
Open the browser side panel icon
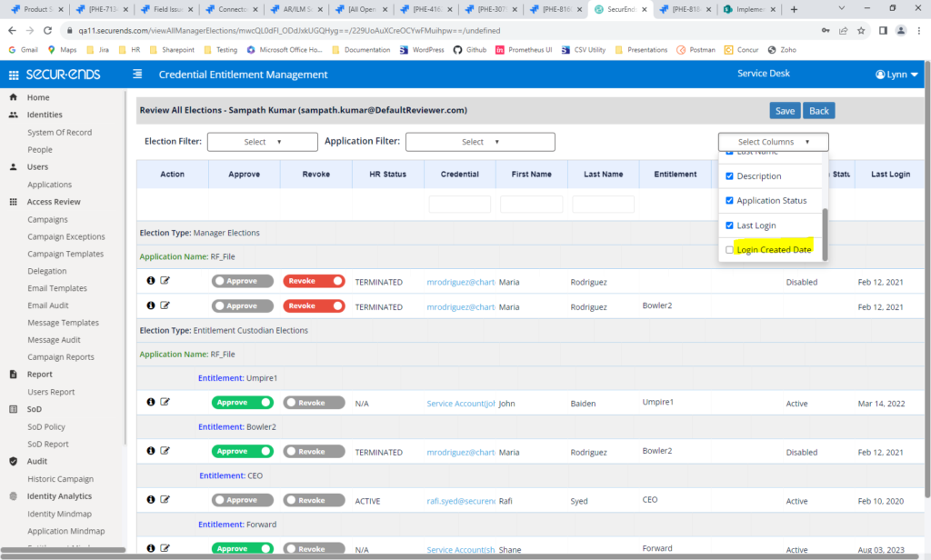(x=883, y=30)
